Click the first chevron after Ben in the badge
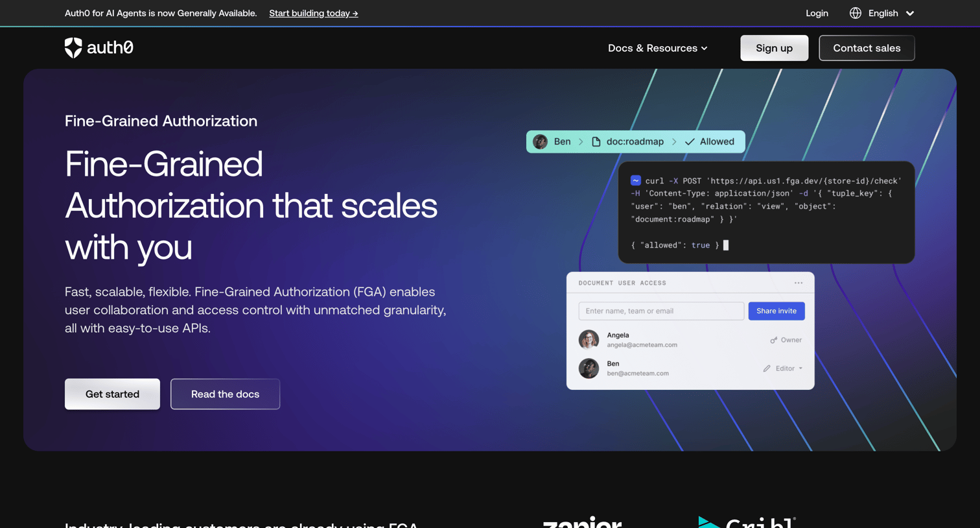 581,141
